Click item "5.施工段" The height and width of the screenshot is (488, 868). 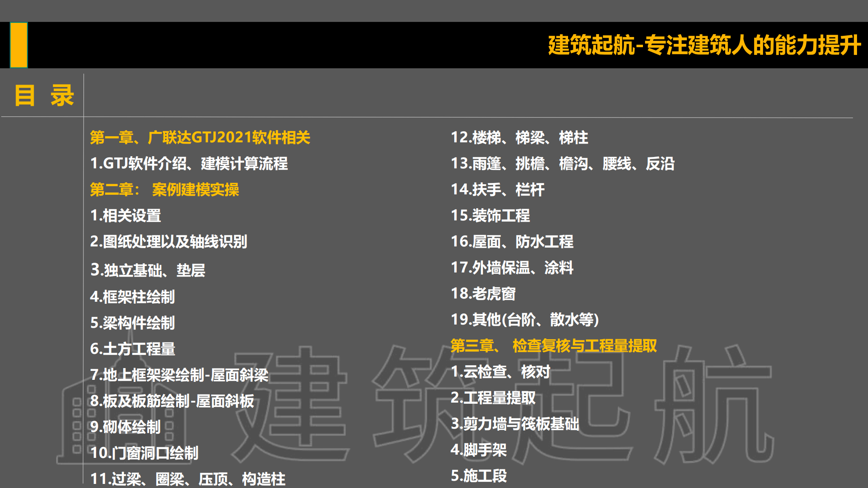pyautogui.click(x=479, y=476)
